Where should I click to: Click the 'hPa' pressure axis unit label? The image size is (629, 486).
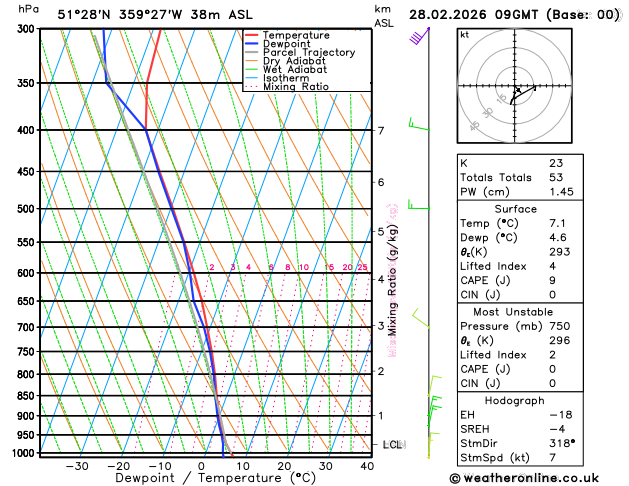click(x=28, y=9)
